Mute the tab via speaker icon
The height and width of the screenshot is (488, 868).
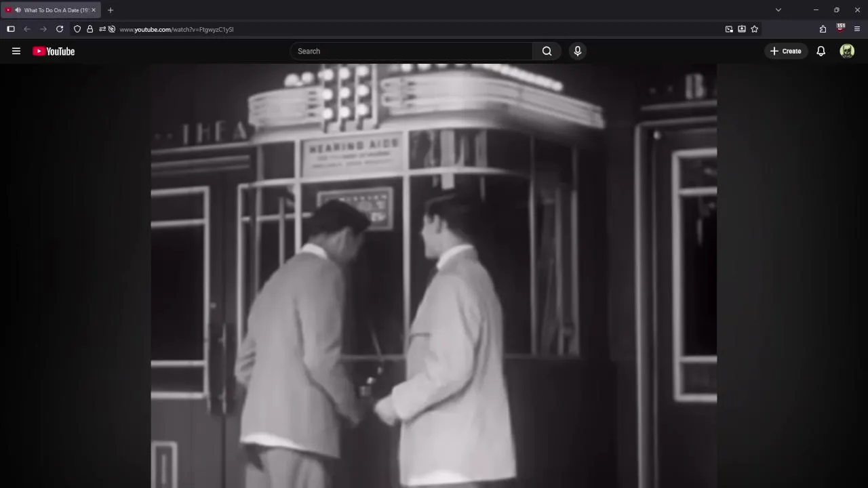coord(17,10)
